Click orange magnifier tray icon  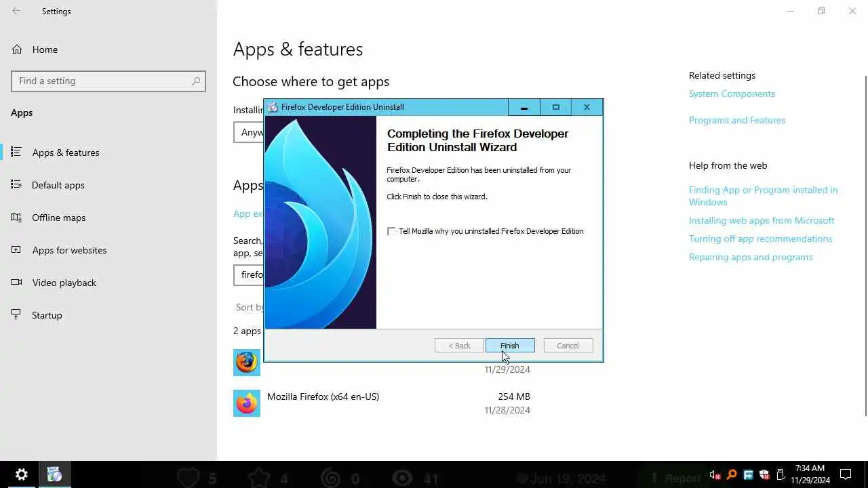732,475
